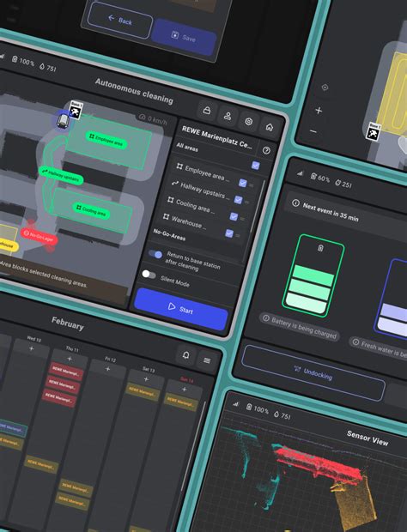
Task: Zoom in with the plus map icon
Action: [319, 111]
